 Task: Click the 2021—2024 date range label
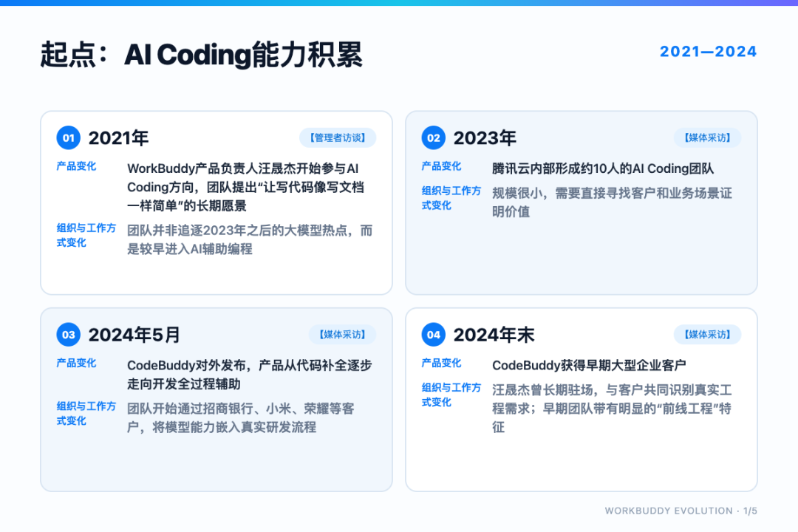[x=709, y=52]
